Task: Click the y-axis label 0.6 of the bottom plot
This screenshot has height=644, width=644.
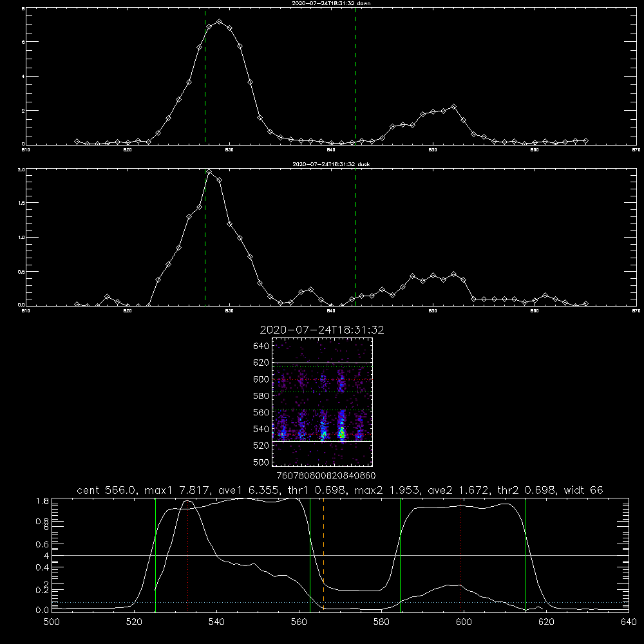Action: (43, 544)
